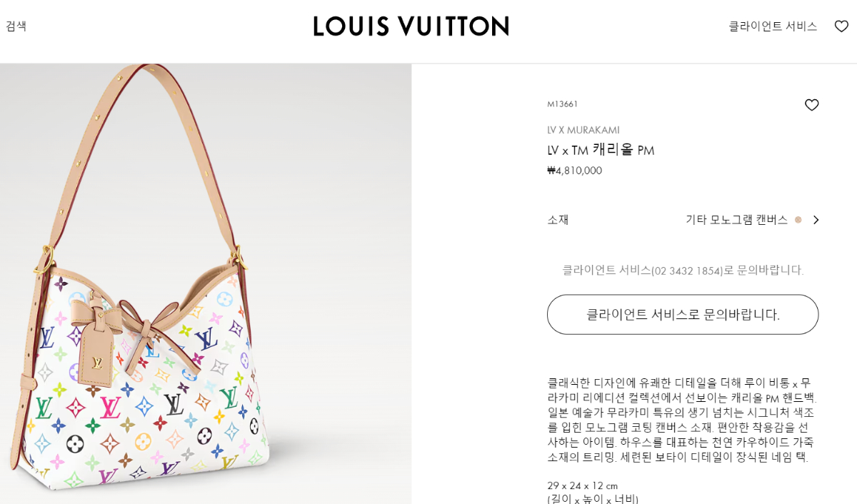The image size is (857, 504).
Task: Click the 29 x 24 x 12 cm dimensions text
Action: [x=582, y=485]
